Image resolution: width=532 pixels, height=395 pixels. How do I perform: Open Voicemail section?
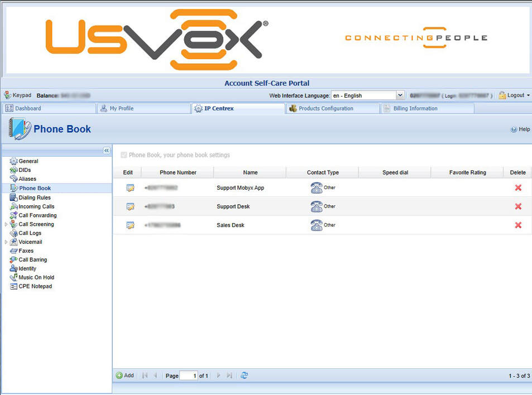(30, 242)
